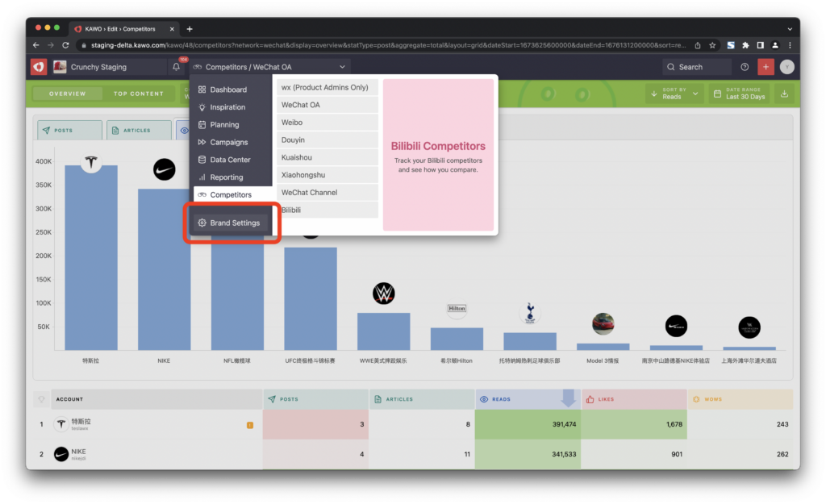826x504 pixels.
Task: Download the report with the download icon
Action: tap(784, 94)
